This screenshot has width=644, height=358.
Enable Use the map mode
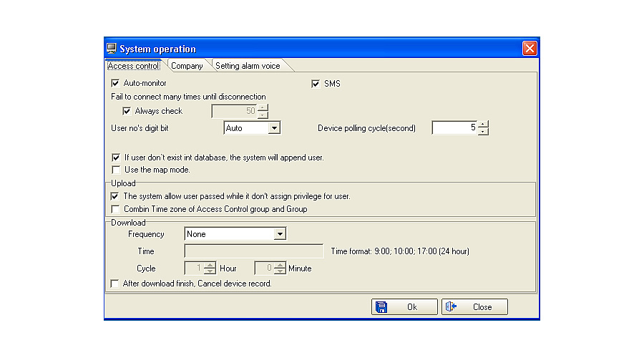(116, 170)
